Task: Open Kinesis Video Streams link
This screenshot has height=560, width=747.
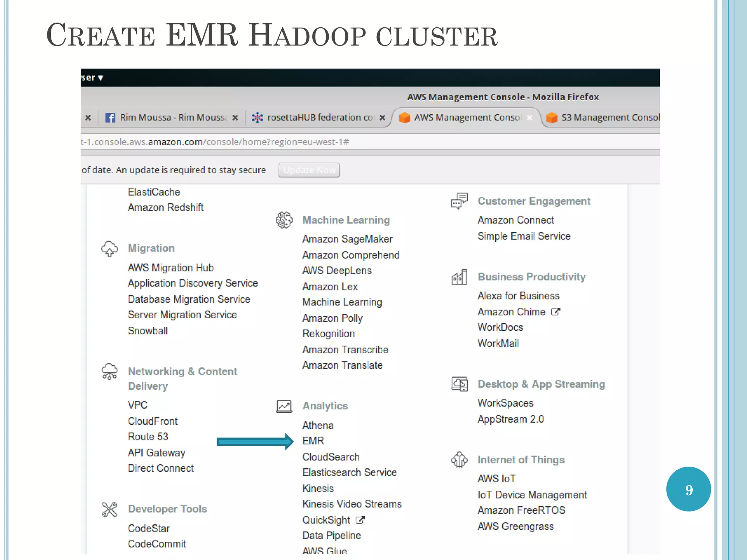Action: tap(352, 504)
